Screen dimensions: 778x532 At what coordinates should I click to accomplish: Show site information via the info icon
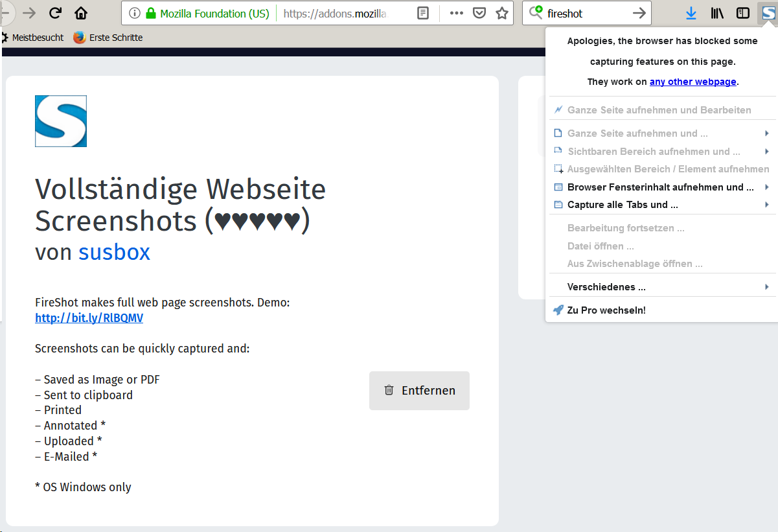135,13
